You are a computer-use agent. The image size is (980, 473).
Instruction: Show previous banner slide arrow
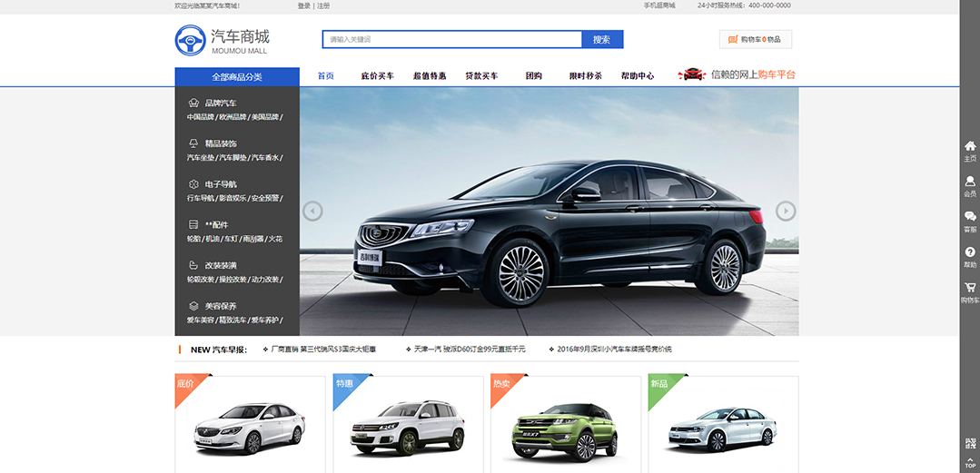pyautogui.click(x=312, y=212)
